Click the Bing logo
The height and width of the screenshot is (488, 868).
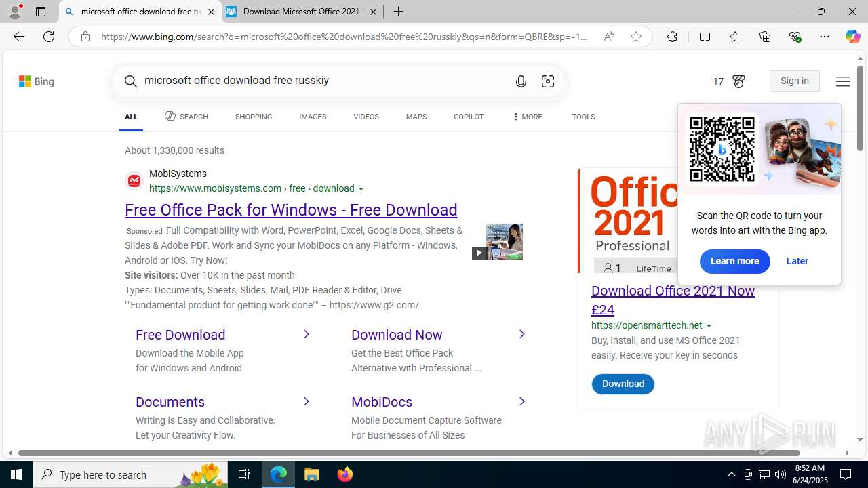click(37, 81)
